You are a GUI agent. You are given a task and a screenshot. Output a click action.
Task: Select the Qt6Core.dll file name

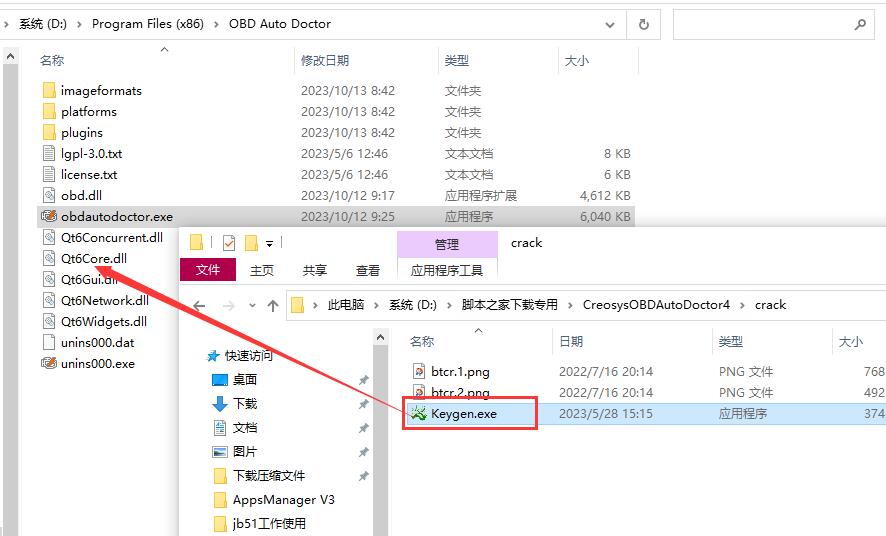tap(94, 258)
